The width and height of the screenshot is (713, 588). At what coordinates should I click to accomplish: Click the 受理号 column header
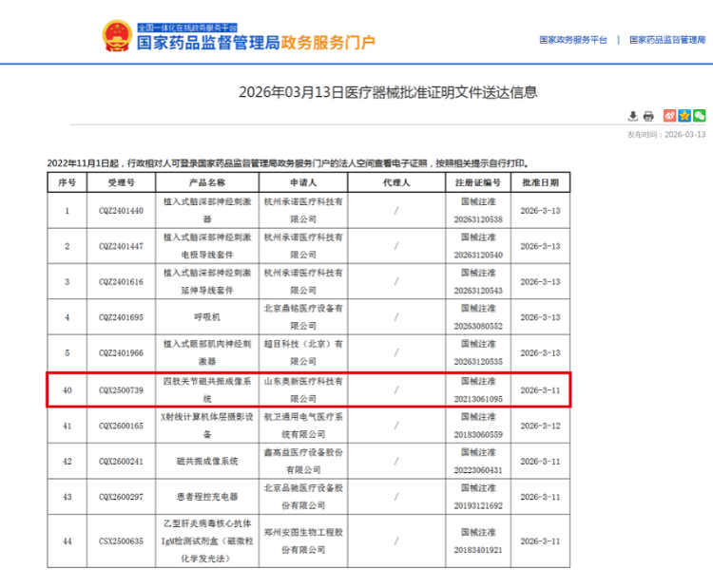[122, 181]
